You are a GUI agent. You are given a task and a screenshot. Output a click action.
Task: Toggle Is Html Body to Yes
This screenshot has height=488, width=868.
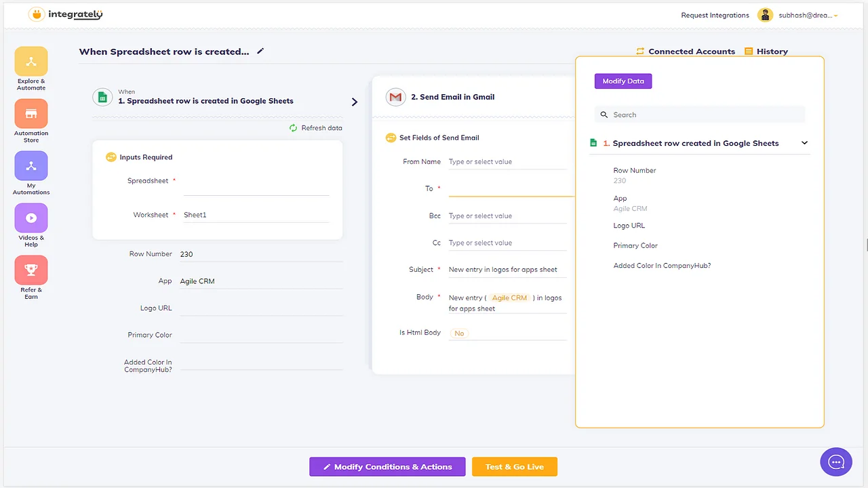point(459,333)
